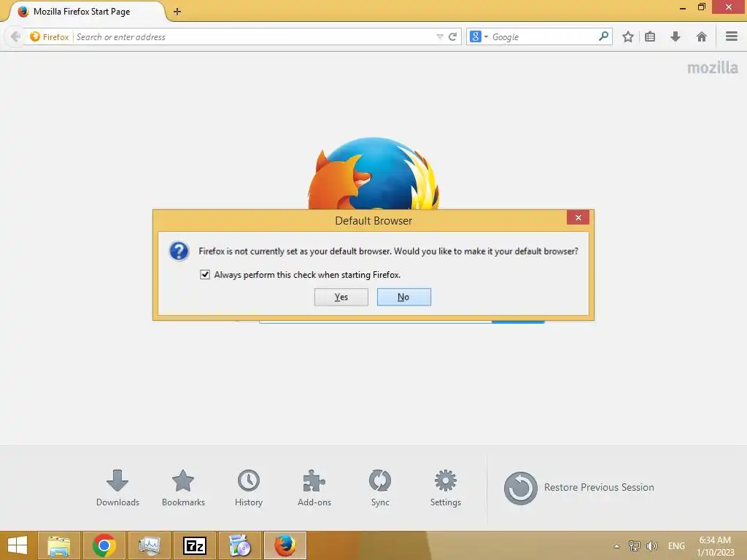The height and width of the screenshot is (560, 747).
Task: Open the address bar history dropdown arrow
Action: pos(439,36)
